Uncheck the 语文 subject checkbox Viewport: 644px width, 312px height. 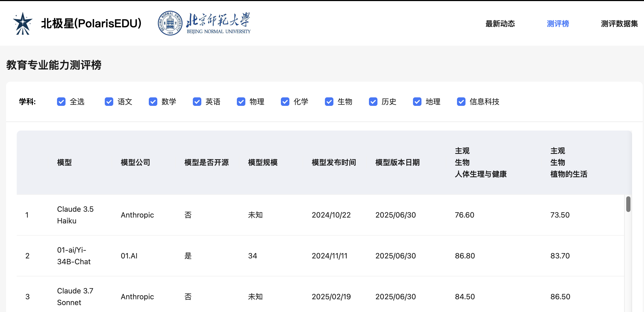[x=109, y=102]
